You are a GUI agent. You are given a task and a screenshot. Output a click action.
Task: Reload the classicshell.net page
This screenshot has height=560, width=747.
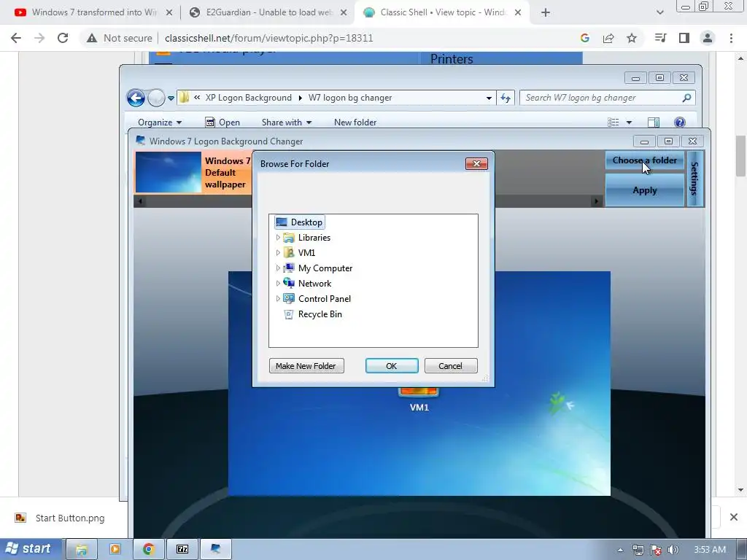(x=63, y=38)
